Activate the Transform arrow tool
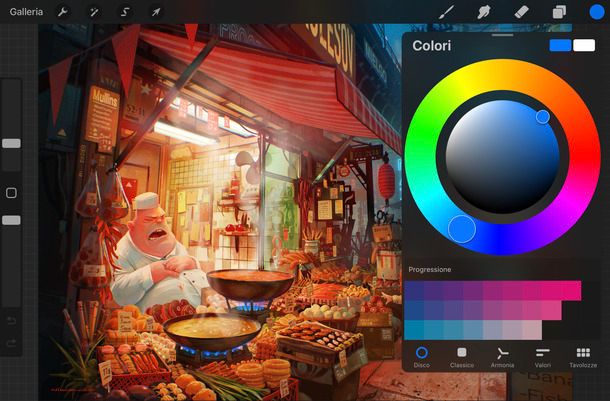 click(x=156, y=12)
